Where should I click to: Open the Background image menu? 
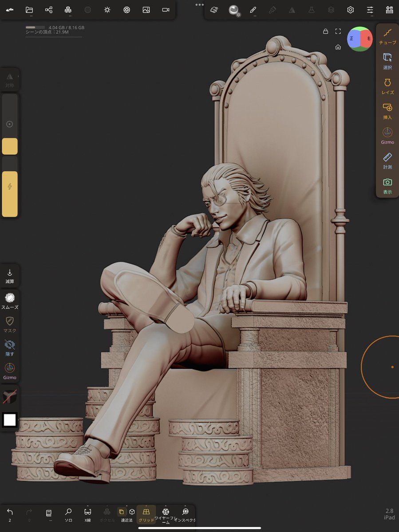pos(146,10)
